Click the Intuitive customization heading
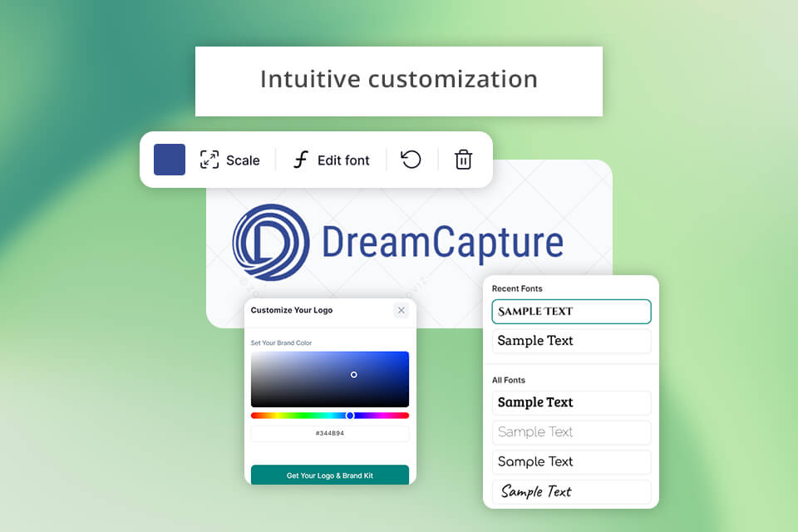 (399, 80)
